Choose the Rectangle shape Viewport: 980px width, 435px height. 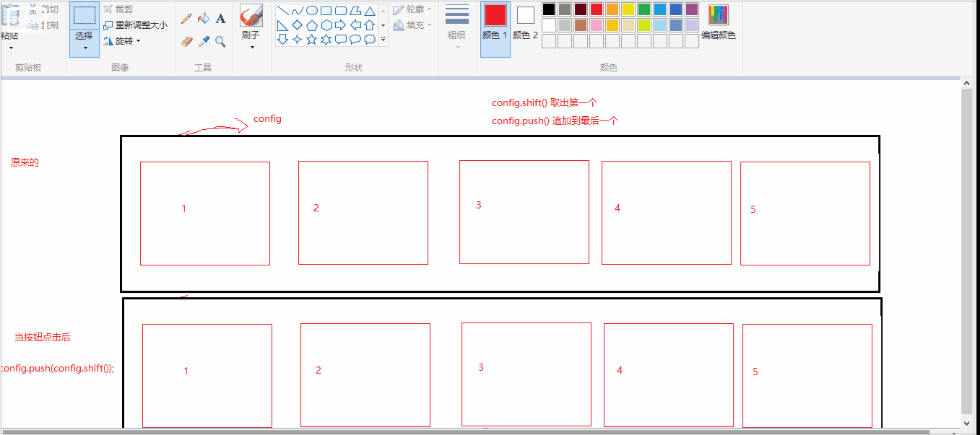coord(326,11)
